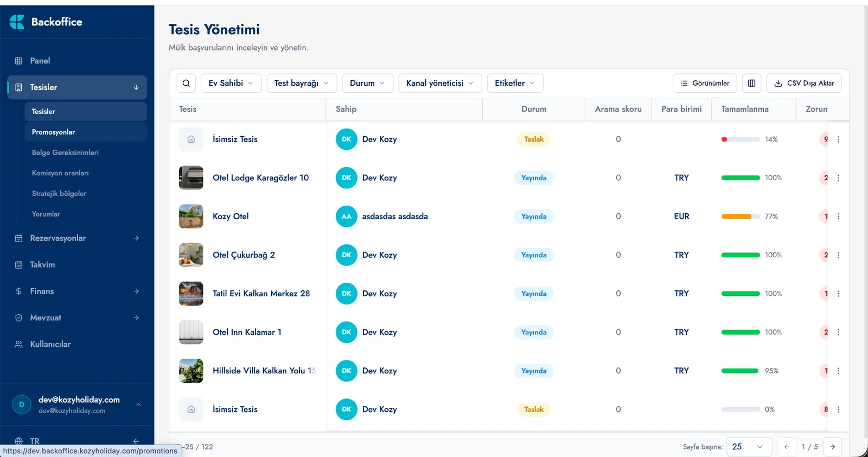Expand the Mevzuat sidebar section

pyautogui.click(x=77, y=318)
